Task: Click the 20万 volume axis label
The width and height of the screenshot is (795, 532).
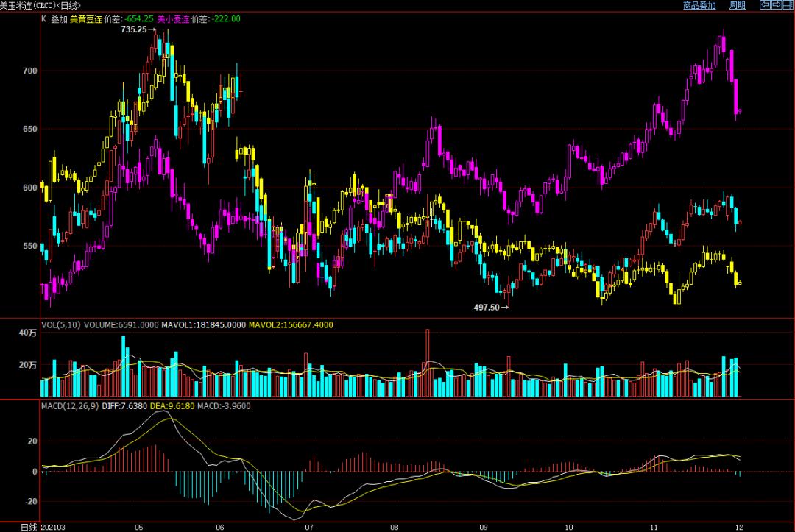Action: [x=28, y=365]
